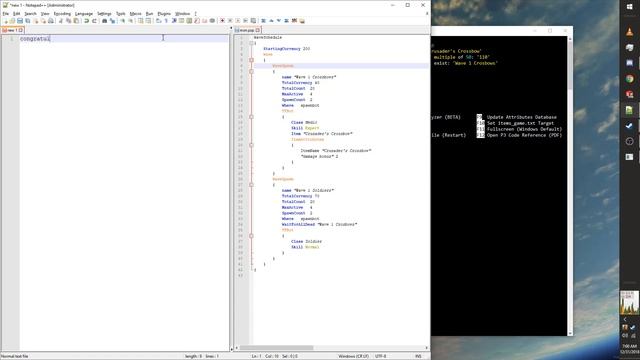Click the Cut toolbar icon
The height and width of the screenshot is (360, 640).
click(61, 20)
